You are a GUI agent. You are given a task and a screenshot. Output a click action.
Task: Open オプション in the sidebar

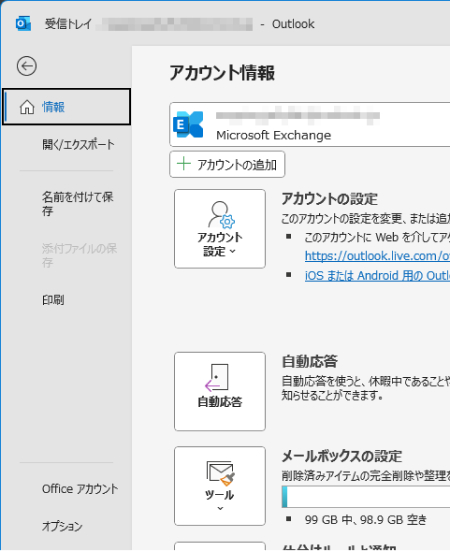pos(62,526)
